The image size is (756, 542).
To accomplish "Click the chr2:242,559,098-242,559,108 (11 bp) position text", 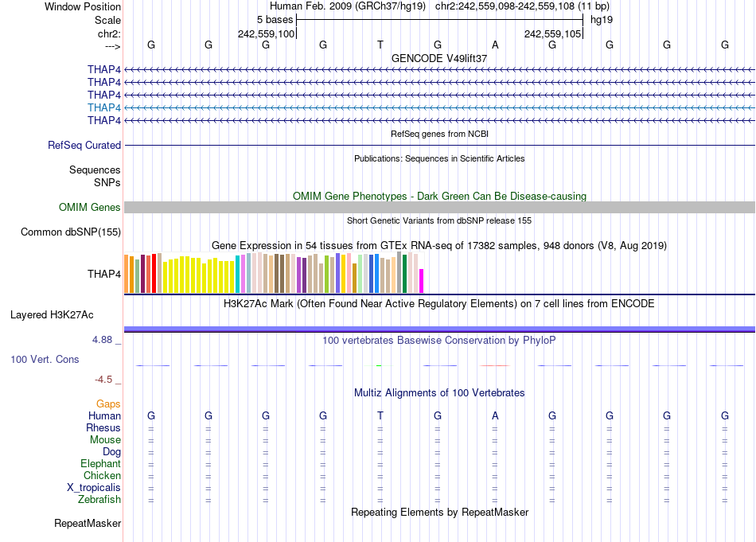I will pos(522,6).
